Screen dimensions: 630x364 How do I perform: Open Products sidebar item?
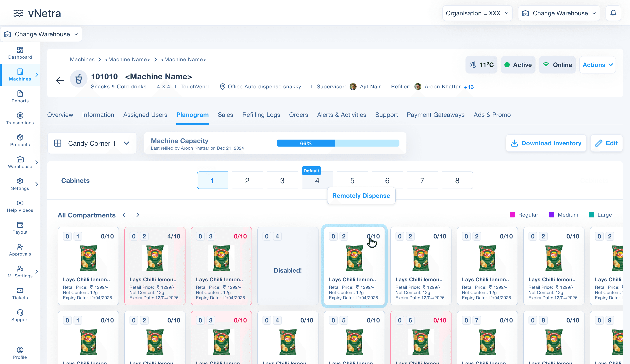click(x=20, y=140)
